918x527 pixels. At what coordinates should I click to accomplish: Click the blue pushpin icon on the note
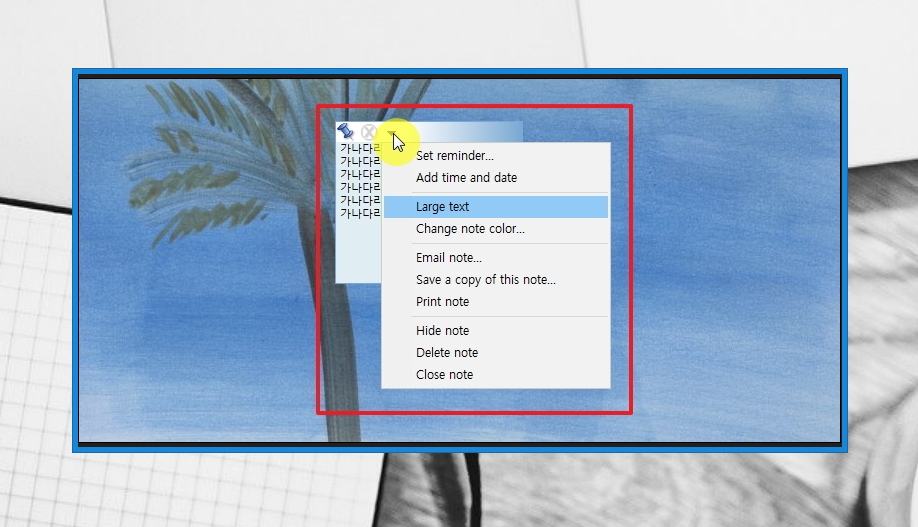(345, 131)
